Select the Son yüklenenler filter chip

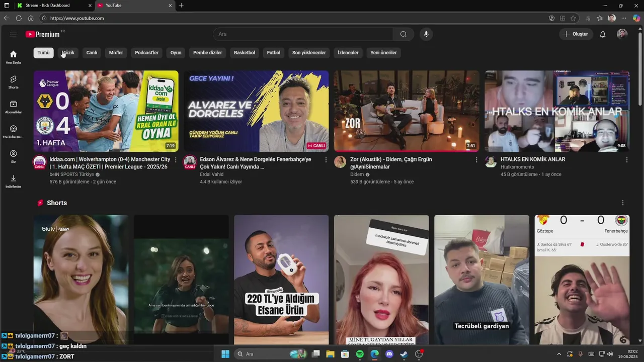[x=309, y=53]
